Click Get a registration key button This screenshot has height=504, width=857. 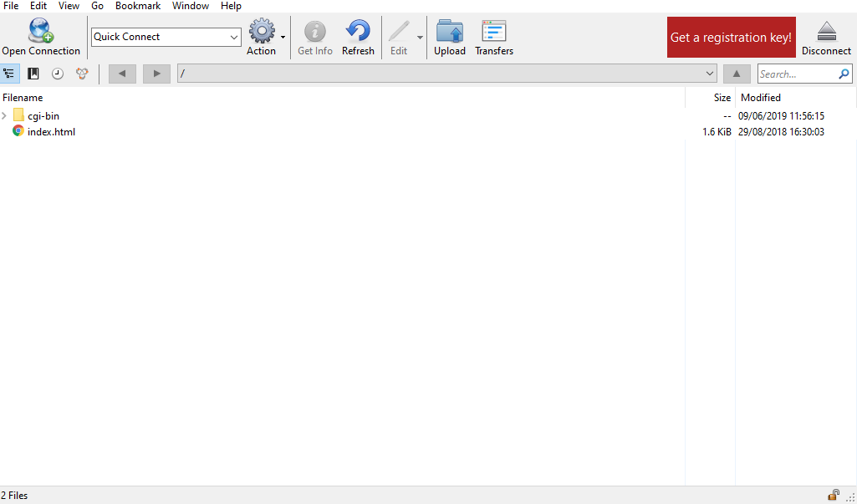pyautogui.click(x=732, y=37)
